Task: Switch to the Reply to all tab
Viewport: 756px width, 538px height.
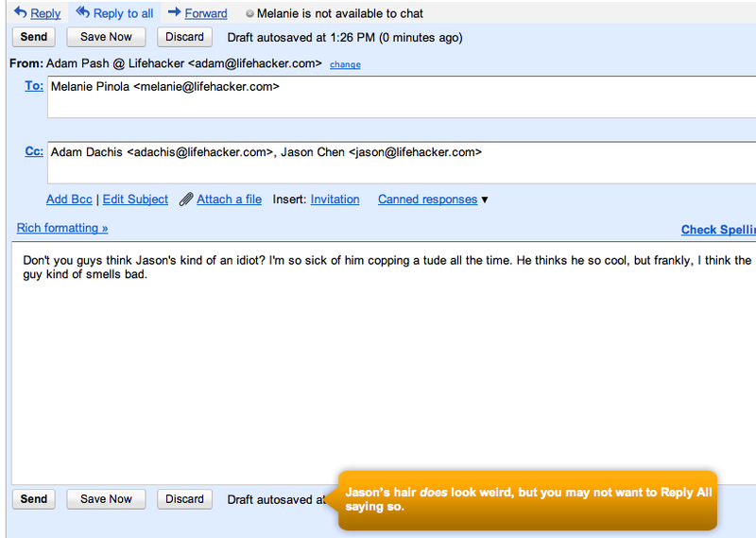Action: 114,13
